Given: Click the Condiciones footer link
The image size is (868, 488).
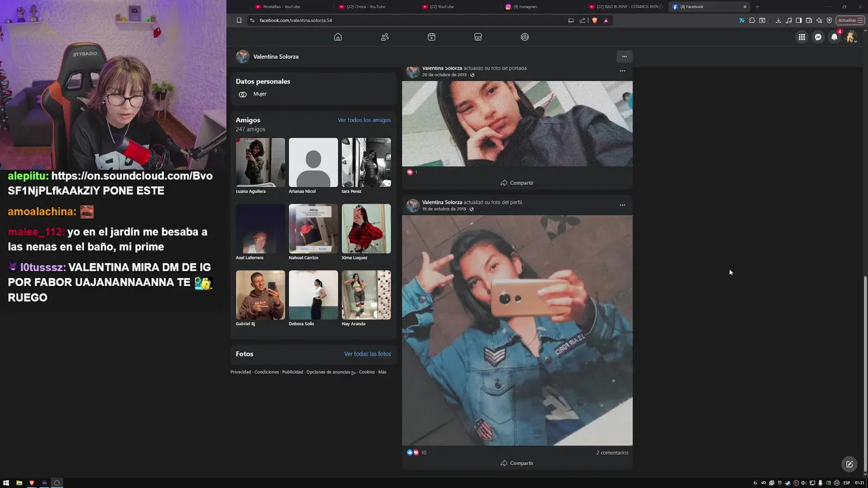Looking at the screenshot, I should [267, 372].
